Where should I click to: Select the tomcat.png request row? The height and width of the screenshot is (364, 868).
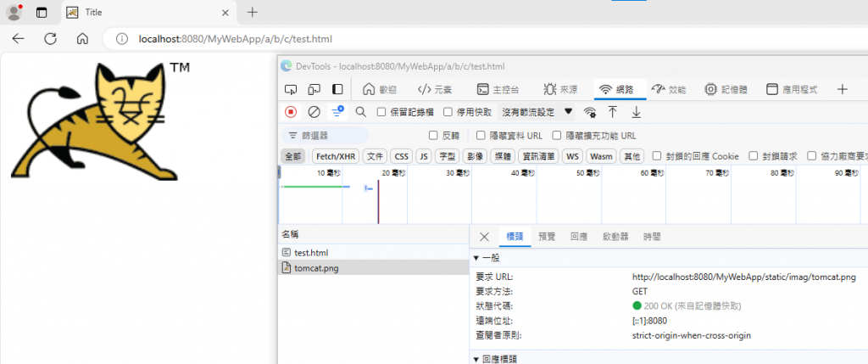[374, 268]
